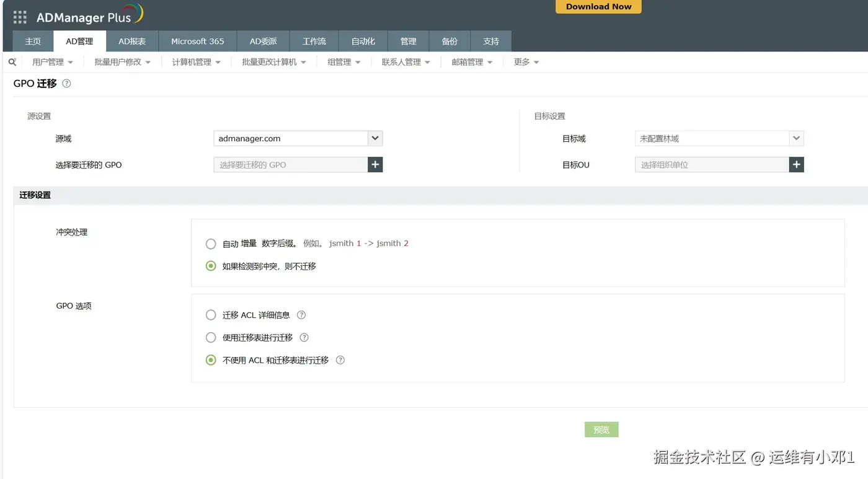Open help for GPO 迁移 page title
The height and width of the screenshot is (479, 868).
(x=66, y=83)
